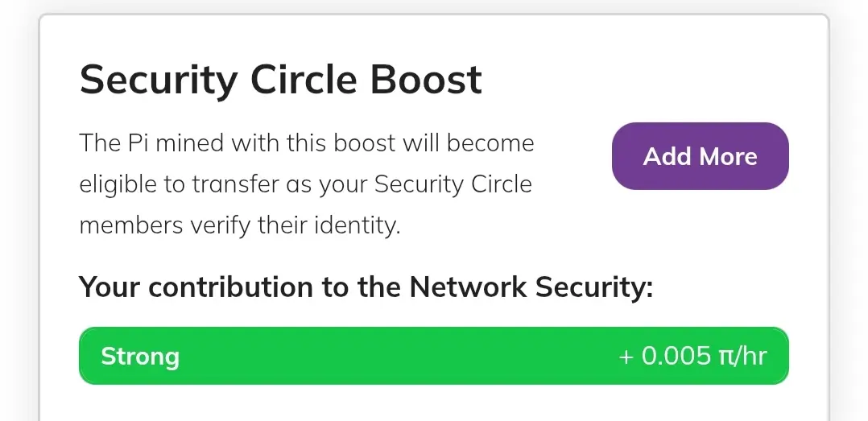Tap the line starting The Pi mined
Image resolution: width=868 pixels, height=421 pixels.
[x=307, y=142]
